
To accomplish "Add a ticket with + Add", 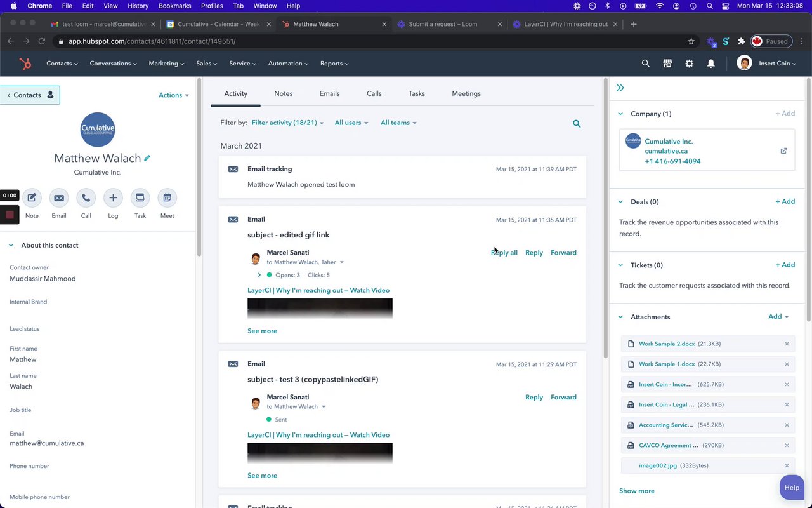I will tap(785, 265).
